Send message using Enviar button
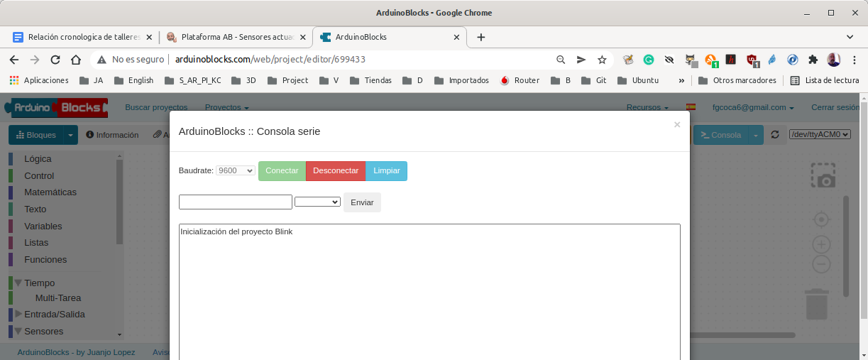 (362, 202)
